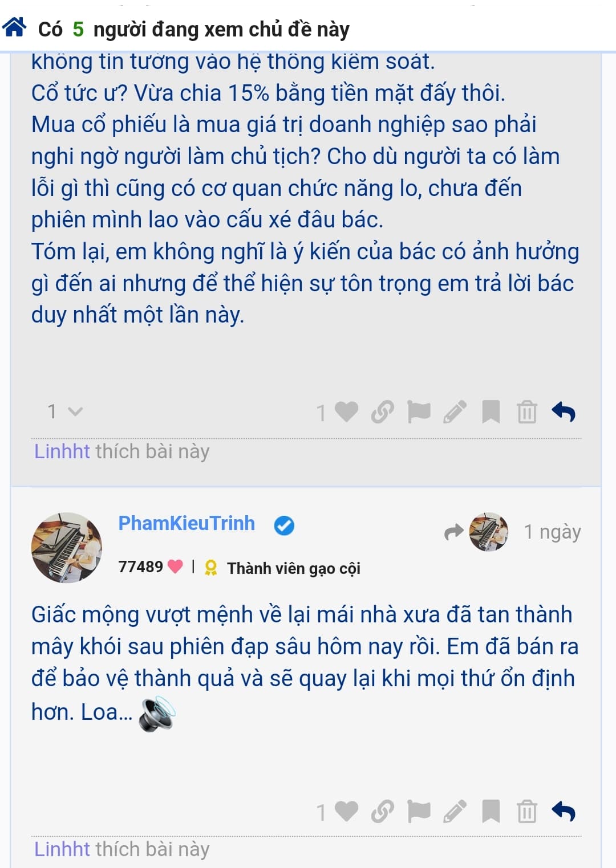The image size is (616, 868).
Task: Open PhamKieuTrinh's large avatar
Action: (66, 547)
